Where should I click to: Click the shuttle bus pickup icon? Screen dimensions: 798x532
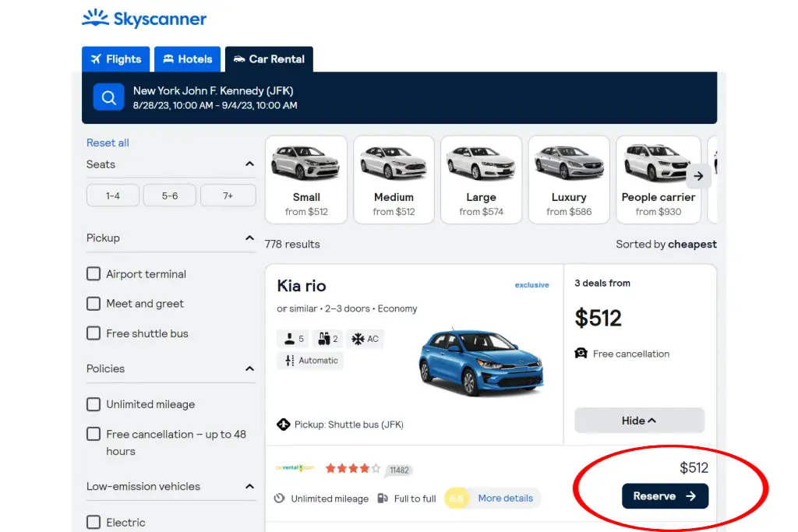(284, 425)
